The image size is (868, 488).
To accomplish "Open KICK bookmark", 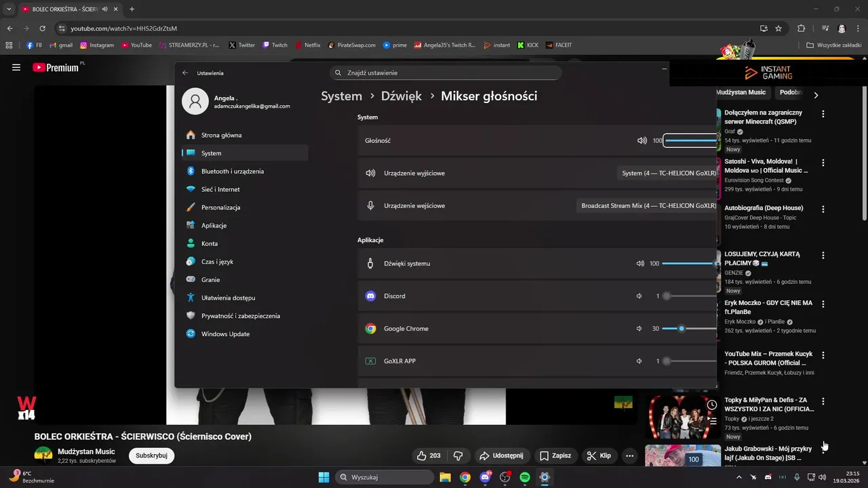I will (x=528, y=45).
